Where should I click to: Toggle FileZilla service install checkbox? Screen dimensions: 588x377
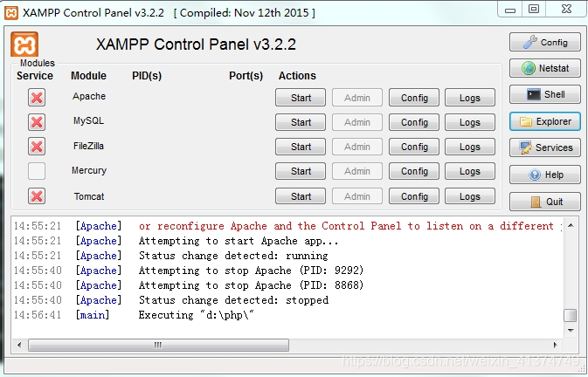pos(37,147)
